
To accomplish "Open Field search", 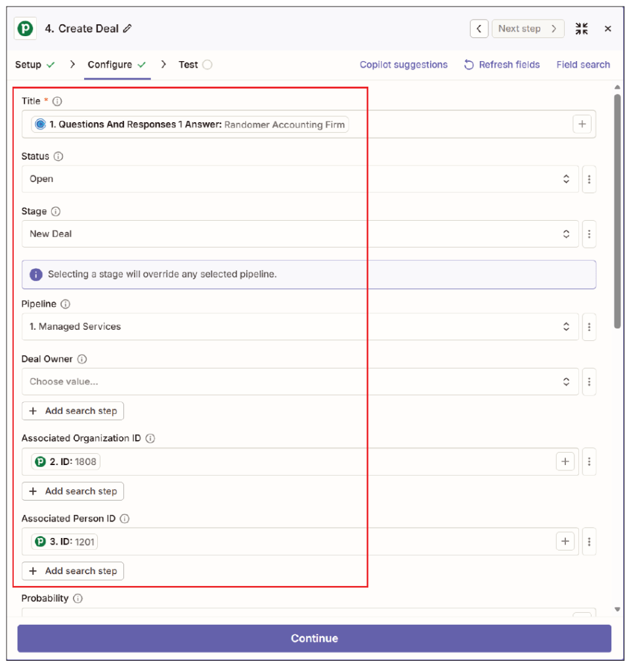I will [x=583, y=65].
